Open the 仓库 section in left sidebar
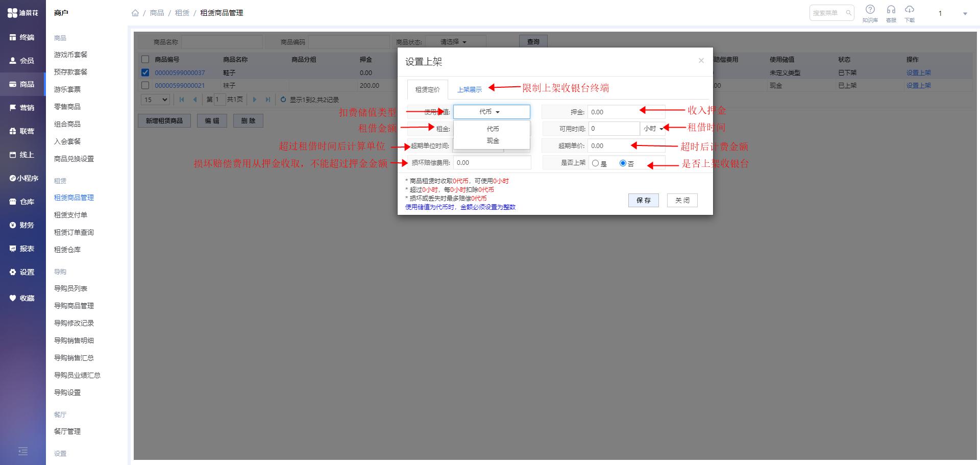 coord(22,202)
